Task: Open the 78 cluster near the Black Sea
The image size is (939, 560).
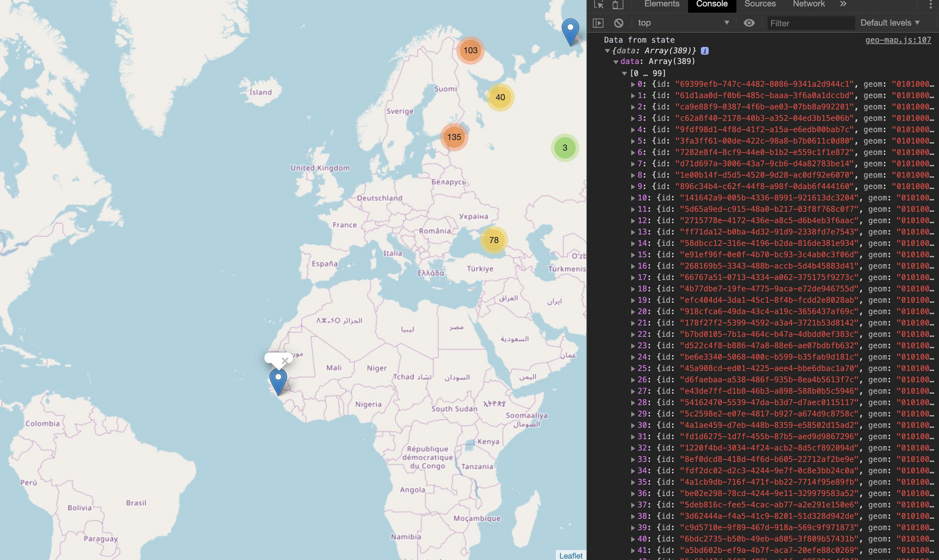Action: (x=494, y=240)
